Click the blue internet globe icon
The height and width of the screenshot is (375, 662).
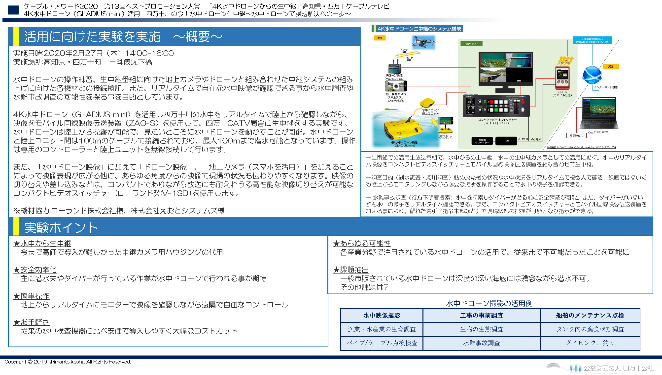(592, 75)
